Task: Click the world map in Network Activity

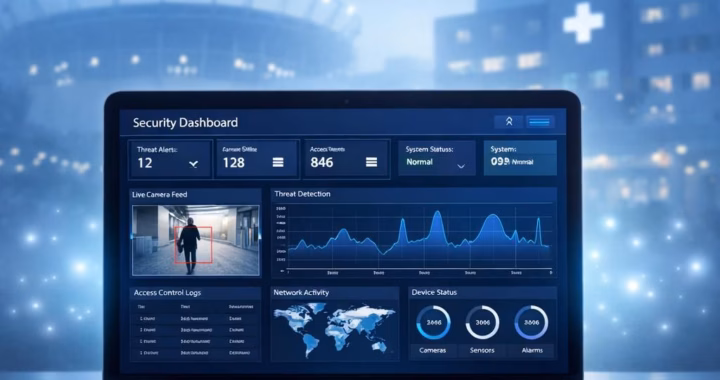Action: coord(335,329)
